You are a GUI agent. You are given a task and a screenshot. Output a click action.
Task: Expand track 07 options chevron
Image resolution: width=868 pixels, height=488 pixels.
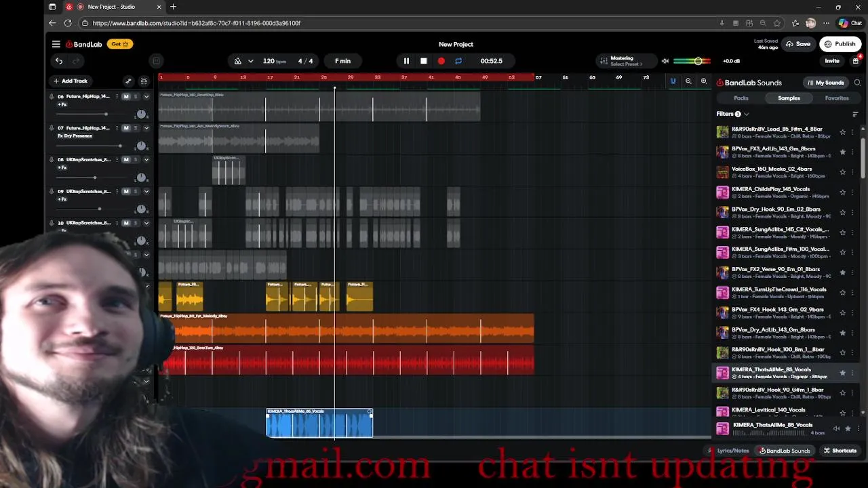(x=146, y=128)
